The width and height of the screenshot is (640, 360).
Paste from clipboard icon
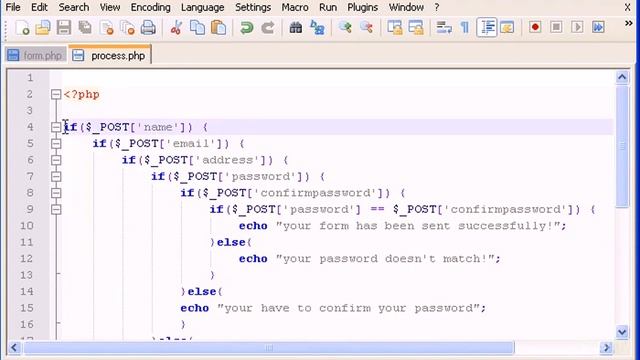(219, 28)
